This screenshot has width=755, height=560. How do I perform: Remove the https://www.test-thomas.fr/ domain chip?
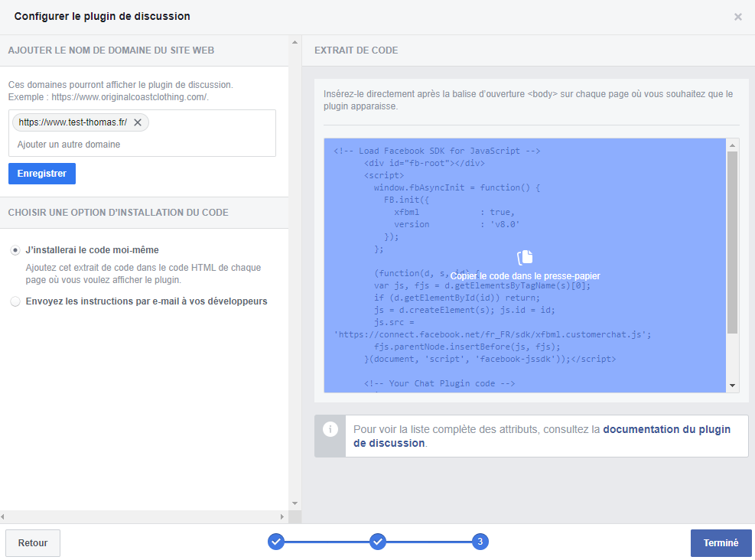click(138, 122)
